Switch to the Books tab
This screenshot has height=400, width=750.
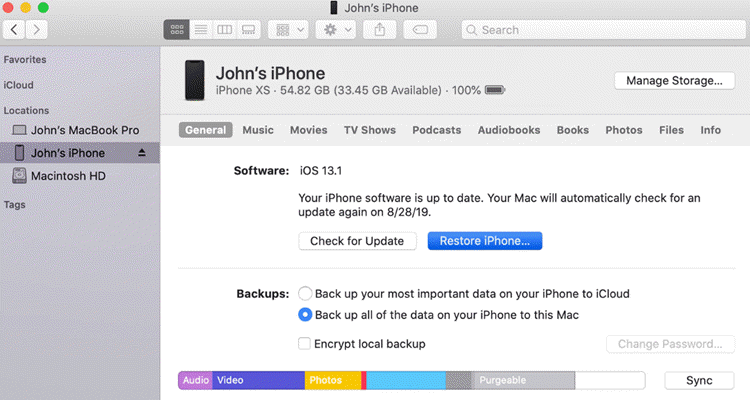point(573,130)
